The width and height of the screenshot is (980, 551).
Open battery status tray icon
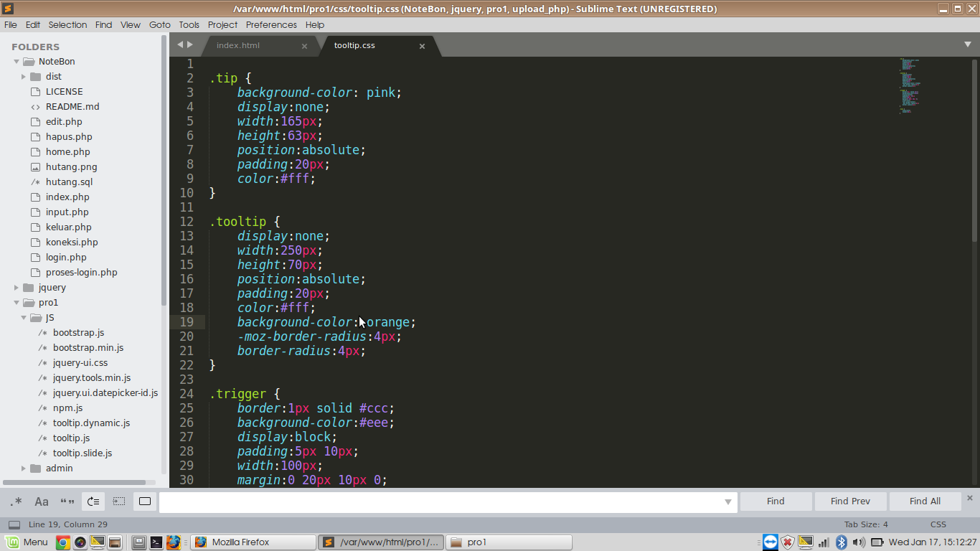tap(877, 542)
